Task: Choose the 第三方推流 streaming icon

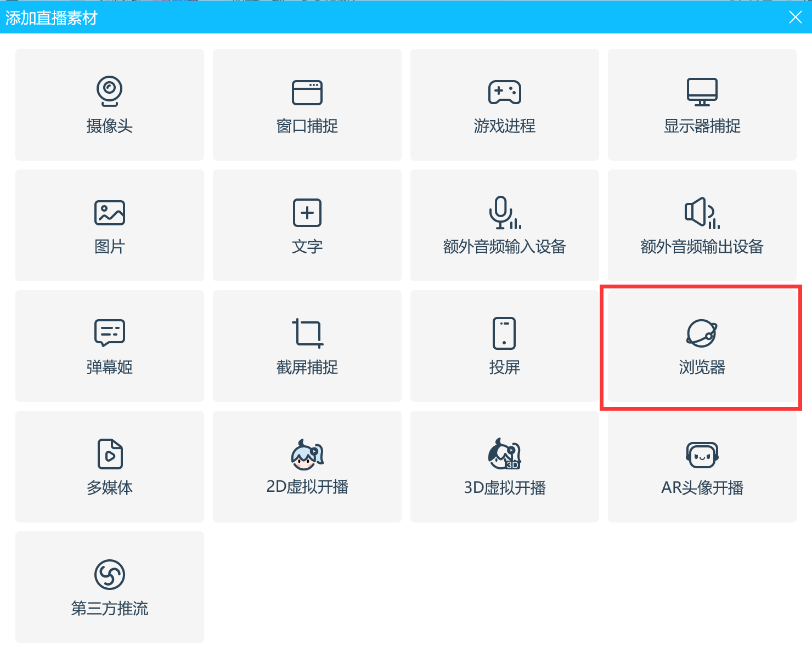Action: pos(110,575)
